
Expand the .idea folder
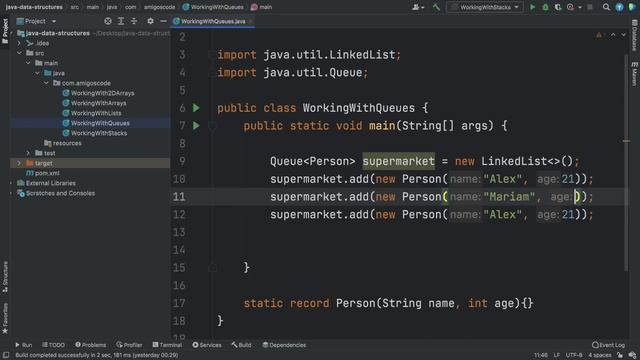pos(19,43)
